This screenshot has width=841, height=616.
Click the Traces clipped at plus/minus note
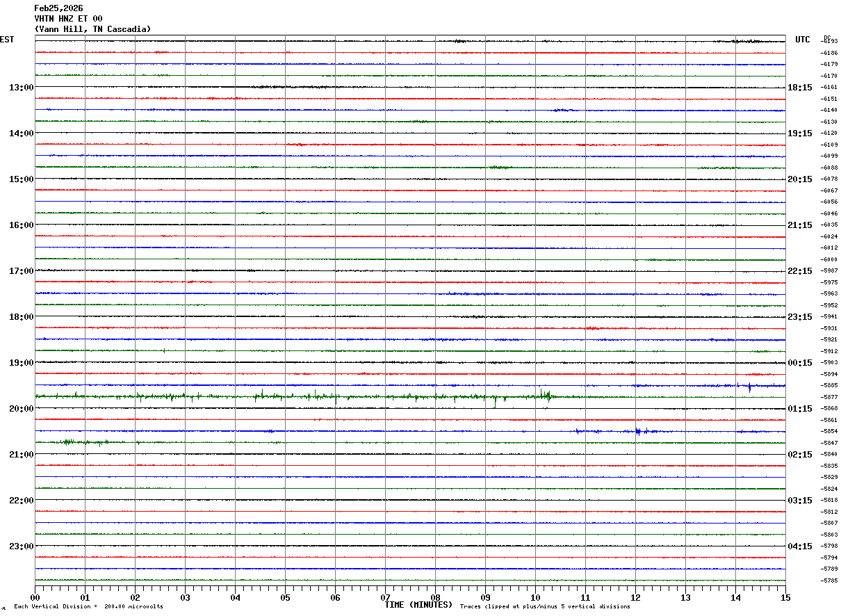545,607
